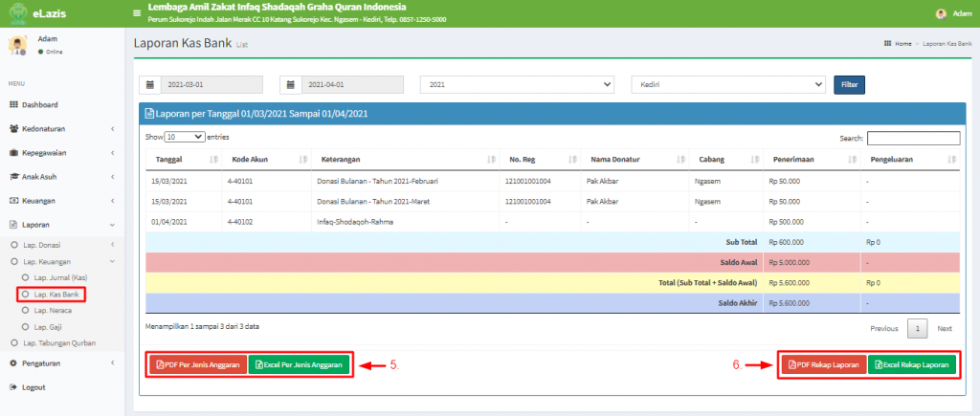Open the Kediri branch dropdown

pyautogui.click(x=727, y=85)
